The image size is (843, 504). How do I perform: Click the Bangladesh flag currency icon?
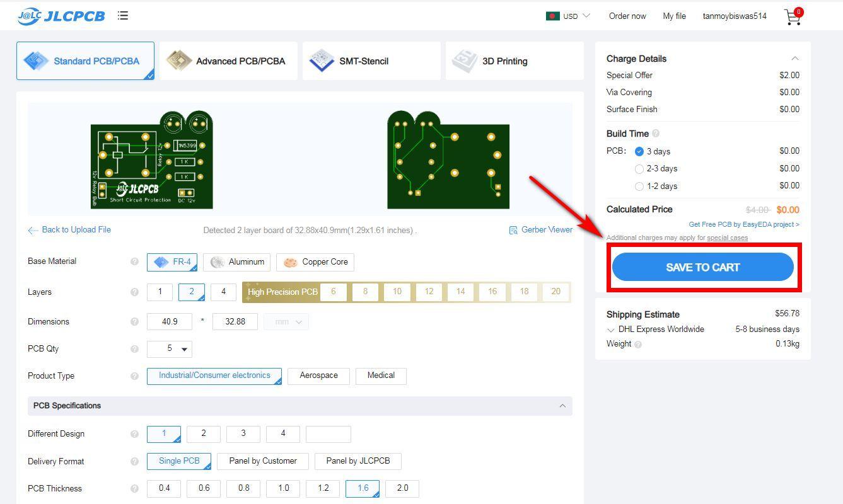553,16
